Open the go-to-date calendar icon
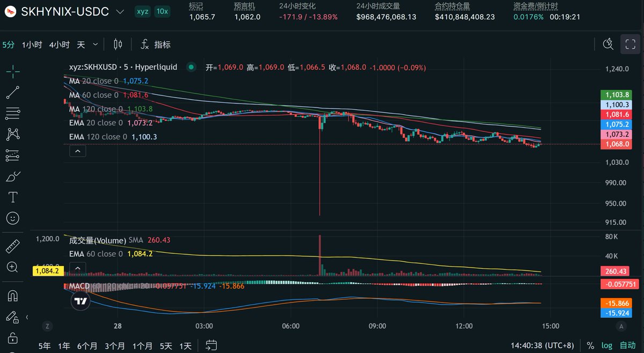 (x=211, y=345)
